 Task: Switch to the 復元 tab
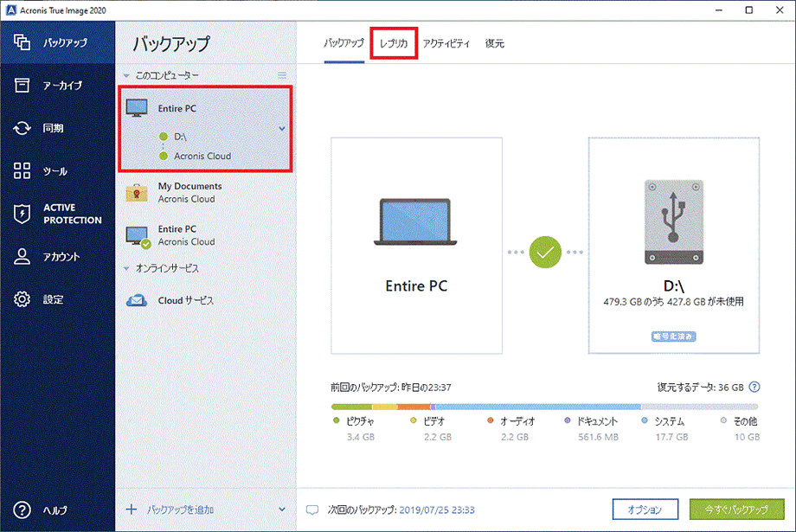coord(494,43)
